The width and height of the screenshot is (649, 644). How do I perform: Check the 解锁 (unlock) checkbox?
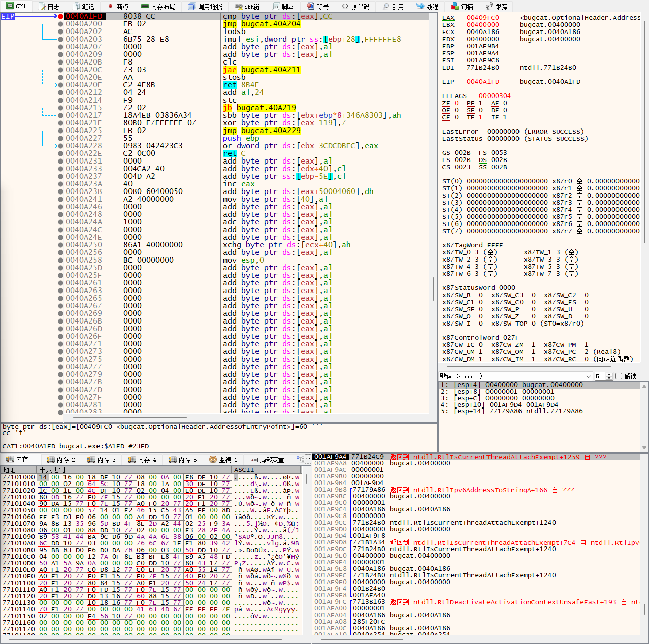[619, 376]
